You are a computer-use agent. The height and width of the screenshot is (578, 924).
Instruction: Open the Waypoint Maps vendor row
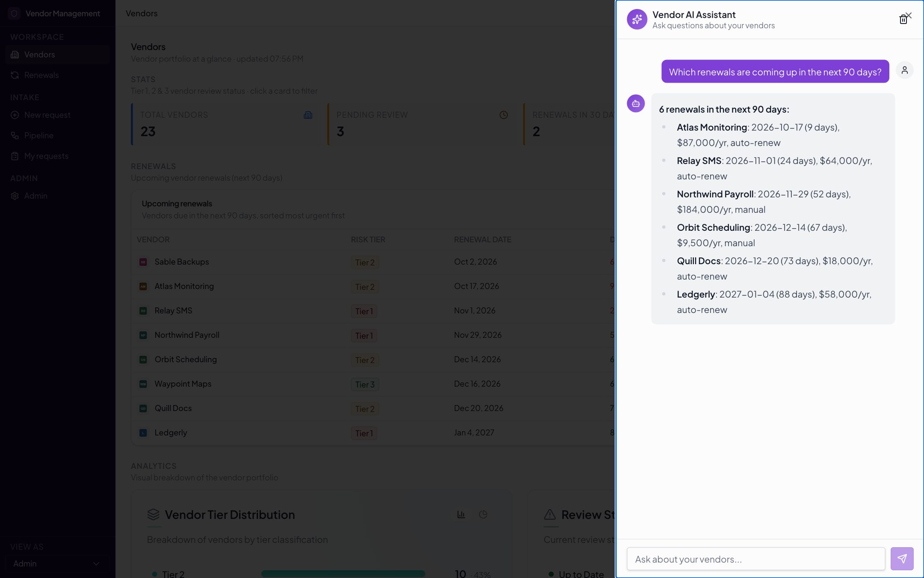[x=373, y=384]
